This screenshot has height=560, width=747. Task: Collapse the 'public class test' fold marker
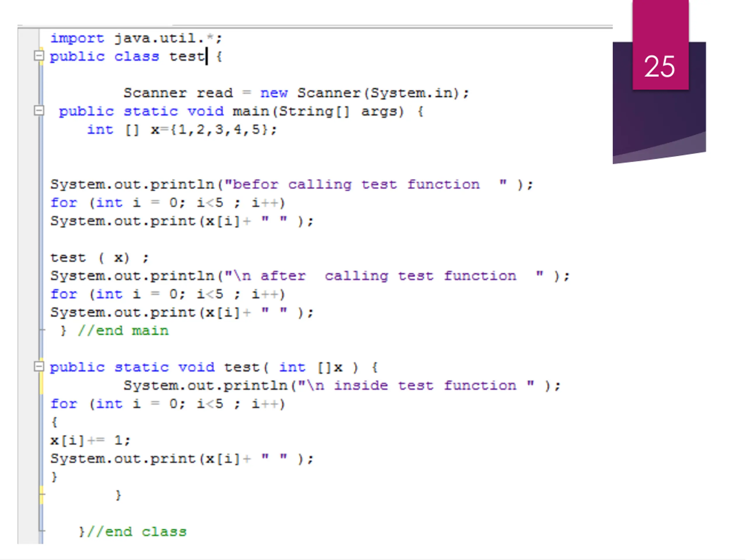(39, 56)
